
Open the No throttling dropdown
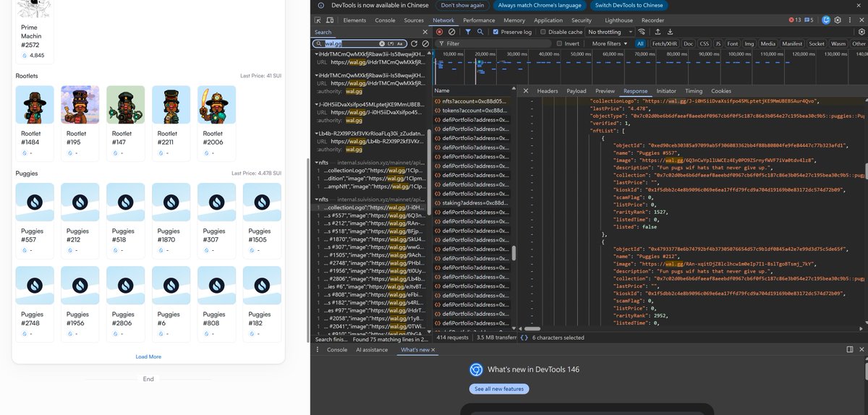pyautogui.click(x=610, y=32)
